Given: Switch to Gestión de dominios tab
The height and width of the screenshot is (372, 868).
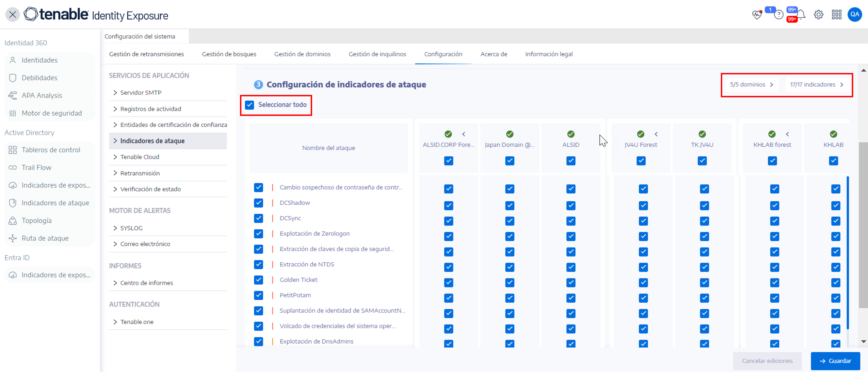Looking at the screenshot, I should click(x=302, y=54).
